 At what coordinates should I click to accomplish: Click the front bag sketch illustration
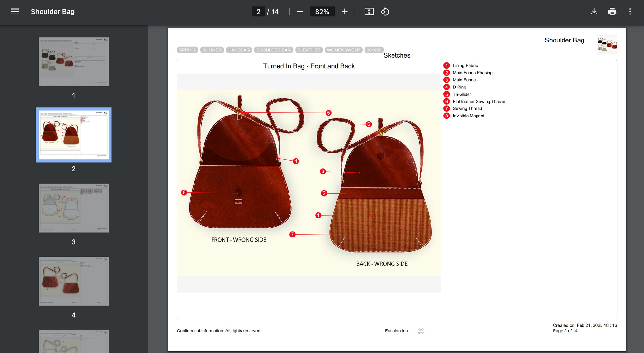pyautogui.click(x=240, y=171)
